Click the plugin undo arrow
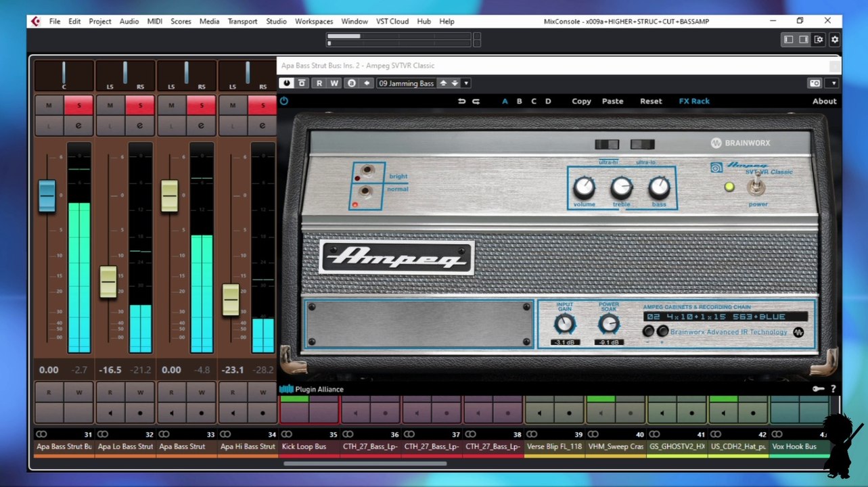 click(x=462, y=101)
